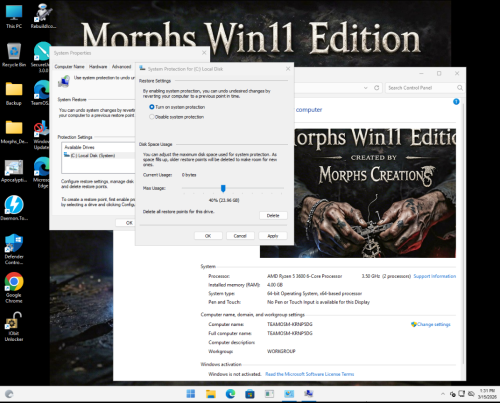Click the AMD Ryzen 5 3600 processor text
The width and height of the screenshot is (500, 403).
pos(304,276)
